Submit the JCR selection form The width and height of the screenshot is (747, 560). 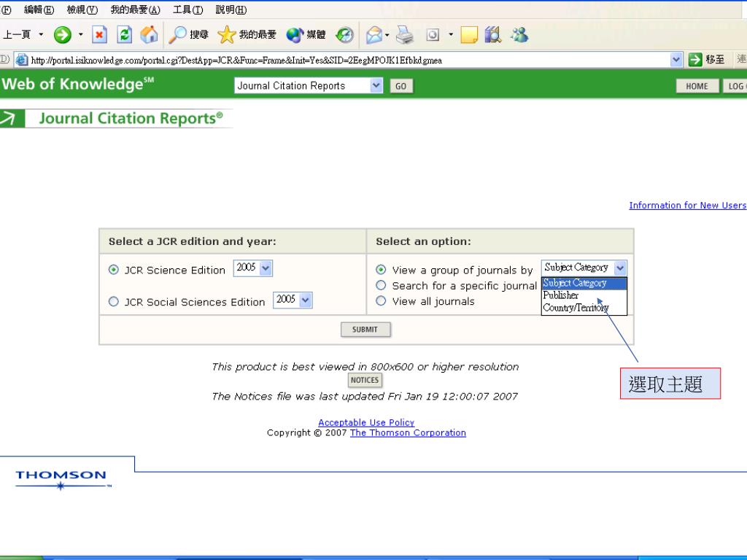pos(365,330)
